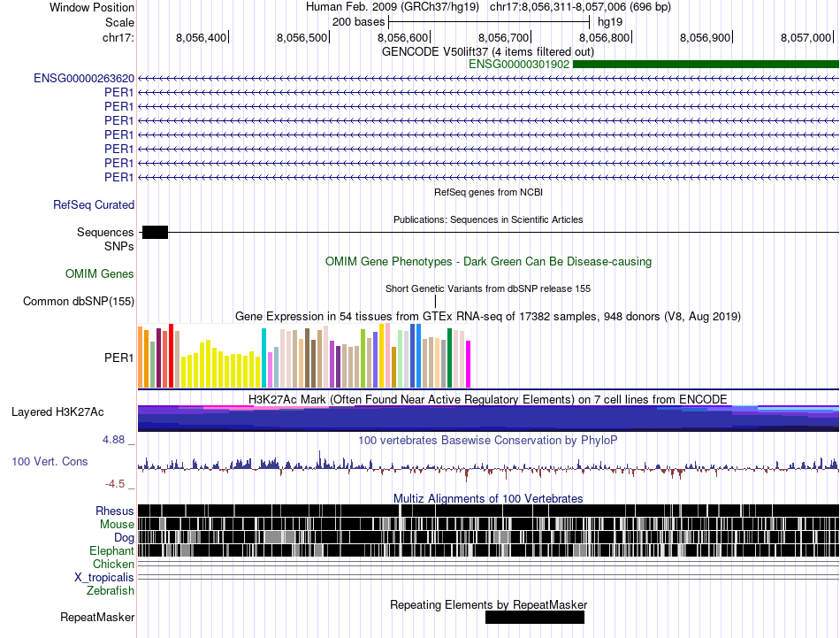840x638 pixels.
Task: Click the Zebrafish alignment label
Action: [x=111, y=591]
